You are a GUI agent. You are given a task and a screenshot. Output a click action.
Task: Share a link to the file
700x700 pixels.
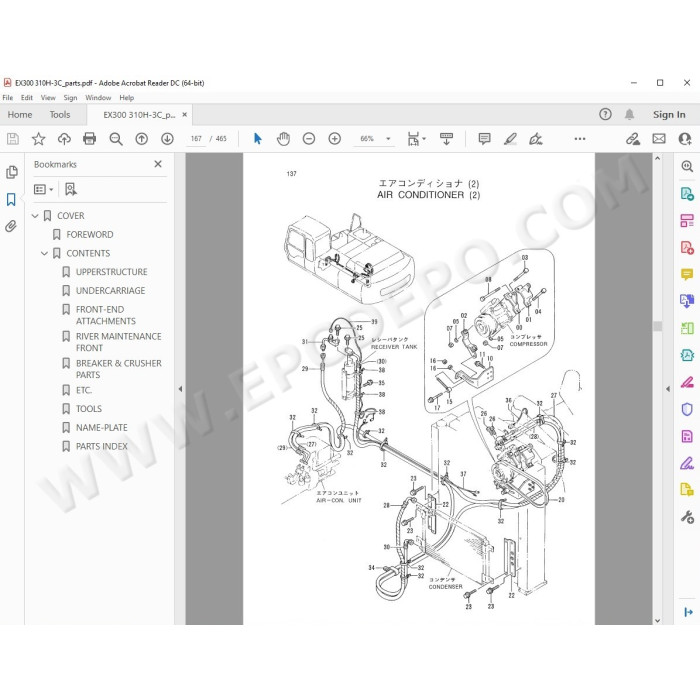point(633,139)
